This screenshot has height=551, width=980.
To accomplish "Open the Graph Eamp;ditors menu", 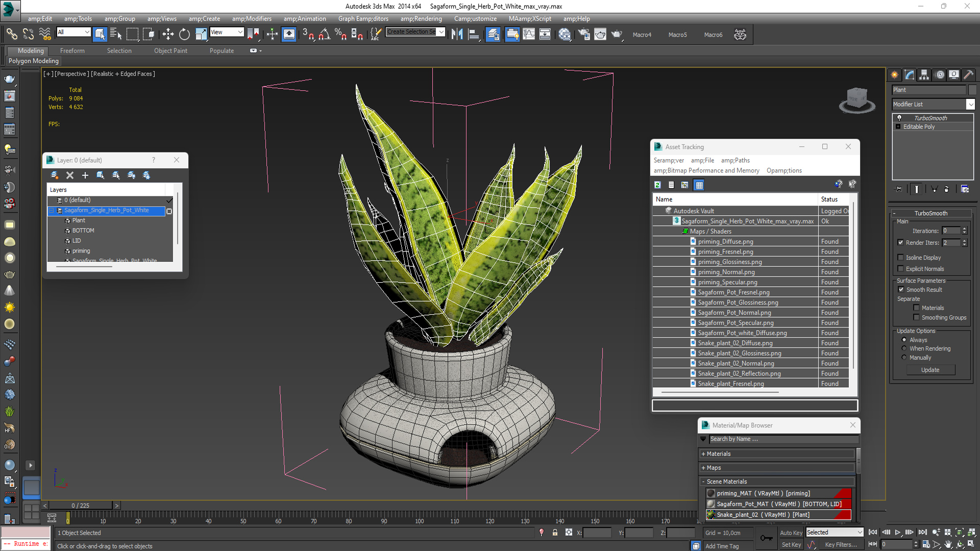I will [x=363, y=19].
